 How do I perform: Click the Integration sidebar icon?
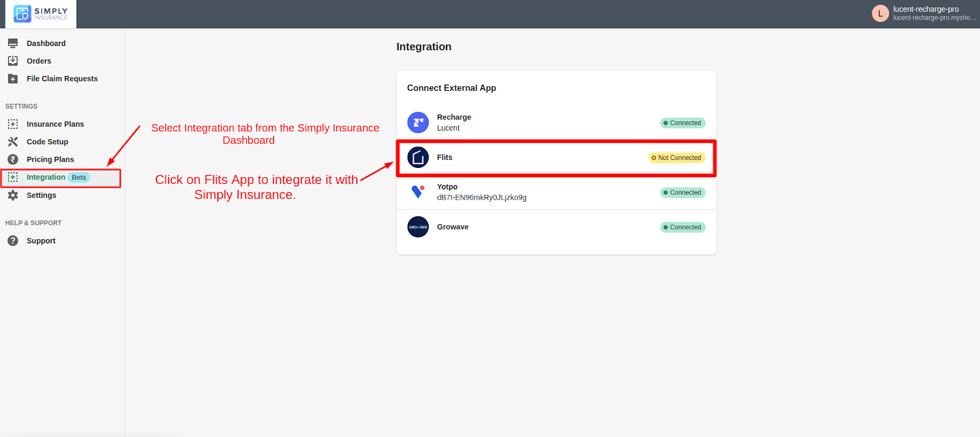coord(13,177)
